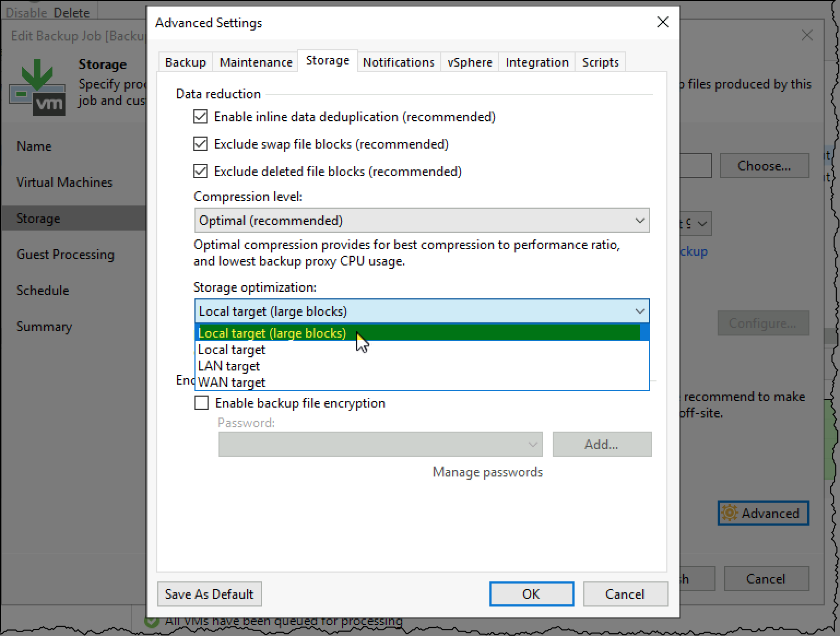Toggle Enable inline data deduplication checkbox
840x636 pixels.
200,116
